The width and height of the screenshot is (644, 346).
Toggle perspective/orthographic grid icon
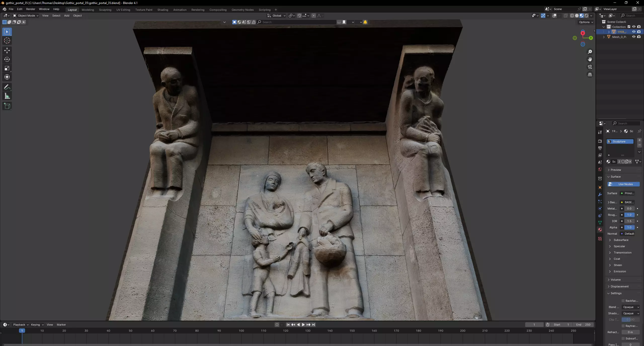pyautogui.click(x=590, y=75)
